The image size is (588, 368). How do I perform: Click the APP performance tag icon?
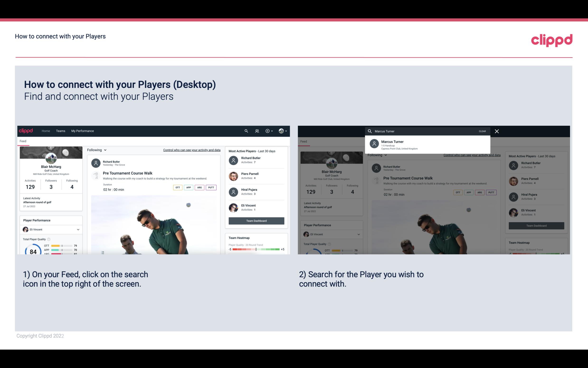[188, 187]
